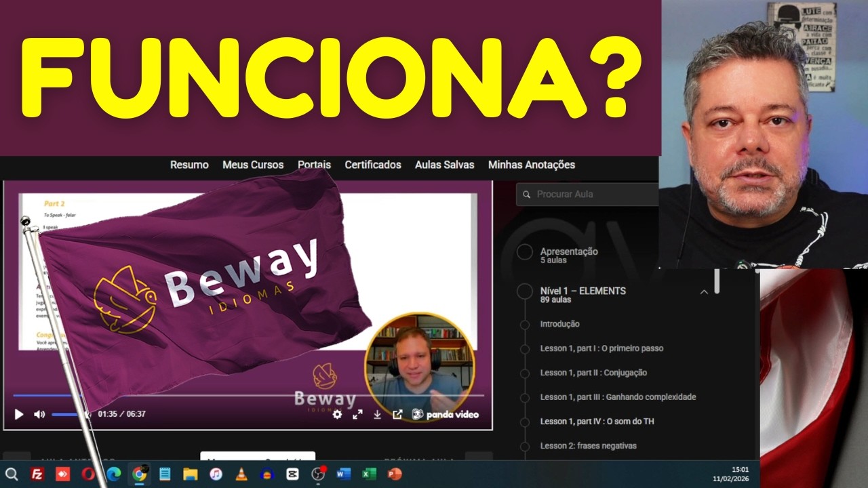Open Windows taskbar search
868x488 pixels.
coord(12,474)
